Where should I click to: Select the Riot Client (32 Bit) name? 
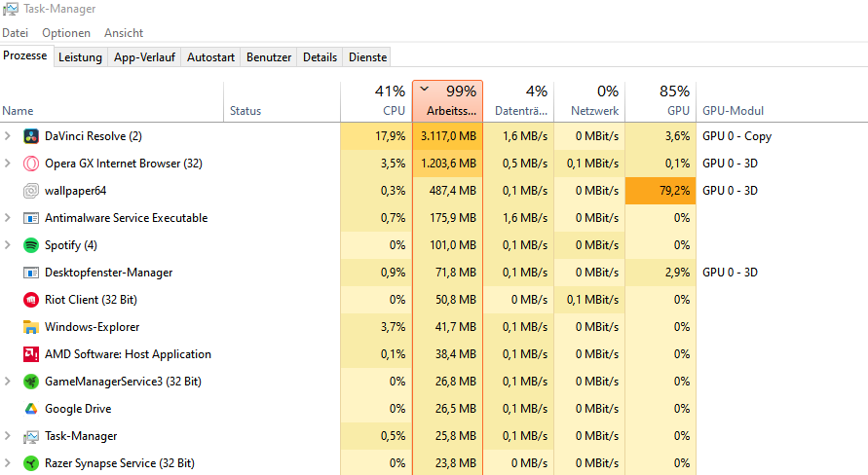(91, 300)
